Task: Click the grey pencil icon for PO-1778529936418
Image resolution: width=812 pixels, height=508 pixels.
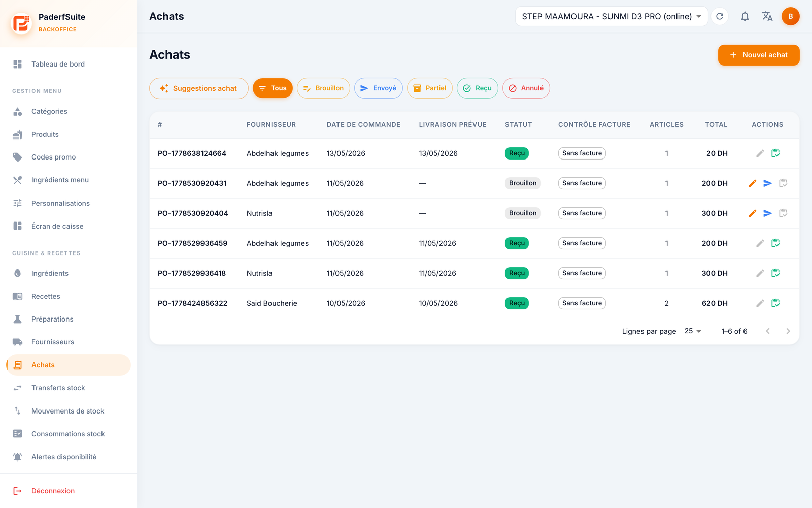Action: (x=760, y=273)
